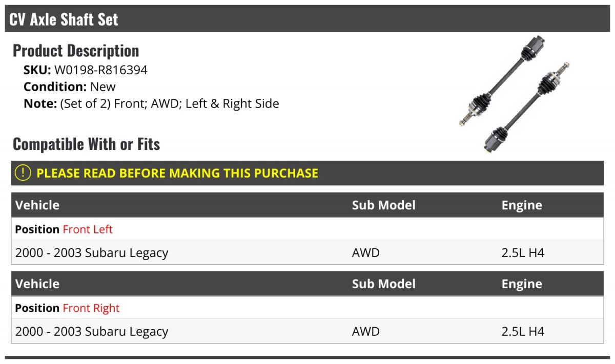Select the Sub Model header in first table

pos(384,205)
